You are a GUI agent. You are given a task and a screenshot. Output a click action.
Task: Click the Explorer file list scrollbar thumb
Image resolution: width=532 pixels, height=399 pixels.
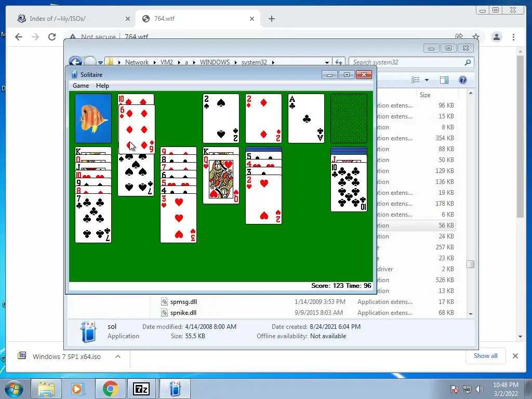click(471, 264)
